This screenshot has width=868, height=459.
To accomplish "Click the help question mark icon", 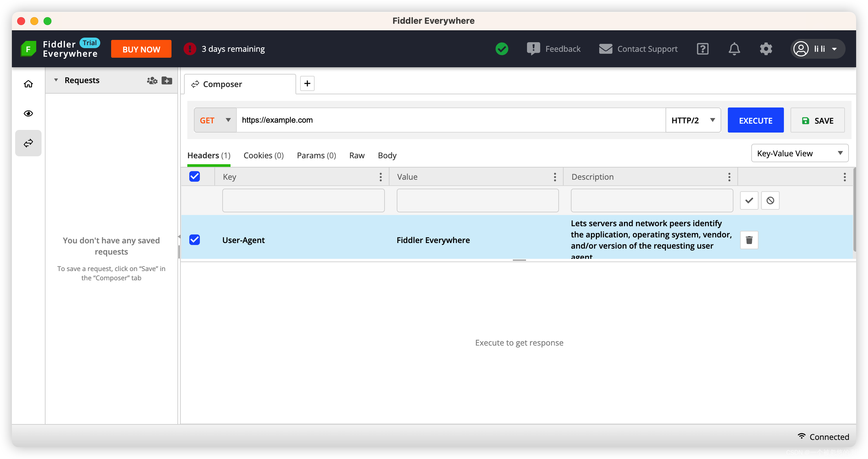I will pos(702,49).
